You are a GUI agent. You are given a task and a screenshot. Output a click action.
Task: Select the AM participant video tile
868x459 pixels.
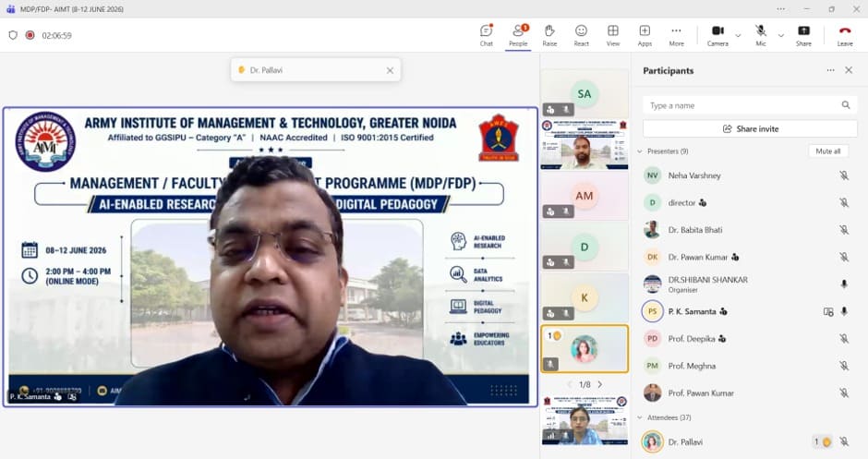point(585,196)
